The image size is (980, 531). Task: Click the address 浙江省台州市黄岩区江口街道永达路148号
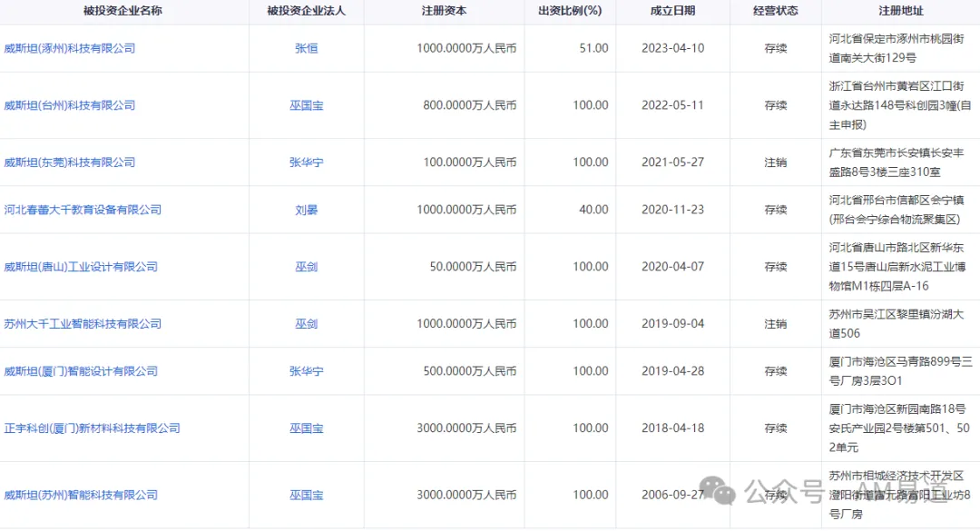coord(900,105)
